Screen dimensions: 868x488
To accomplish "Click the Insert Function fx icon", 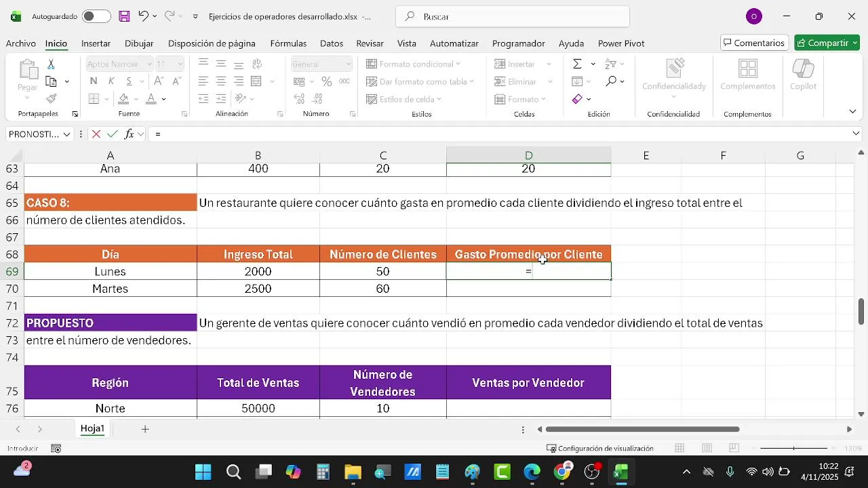I will 129,134.
